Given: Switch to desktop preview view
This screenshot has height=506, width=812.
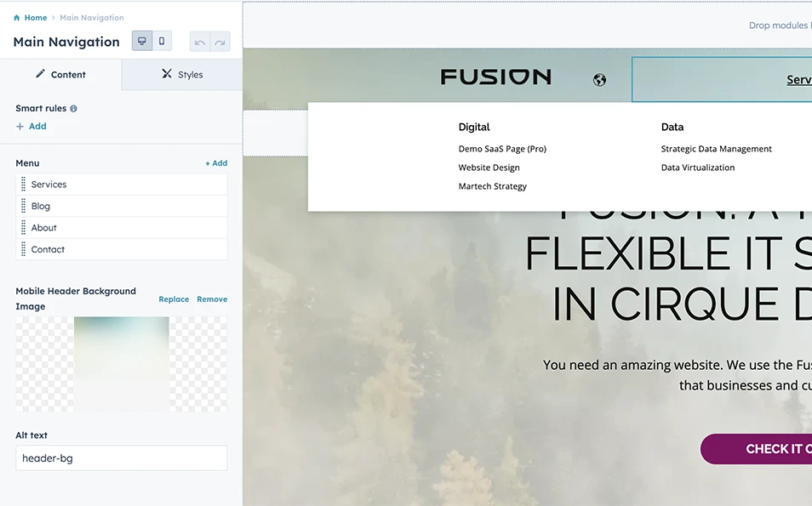Looking at the screenshot, I should (142, 41).
